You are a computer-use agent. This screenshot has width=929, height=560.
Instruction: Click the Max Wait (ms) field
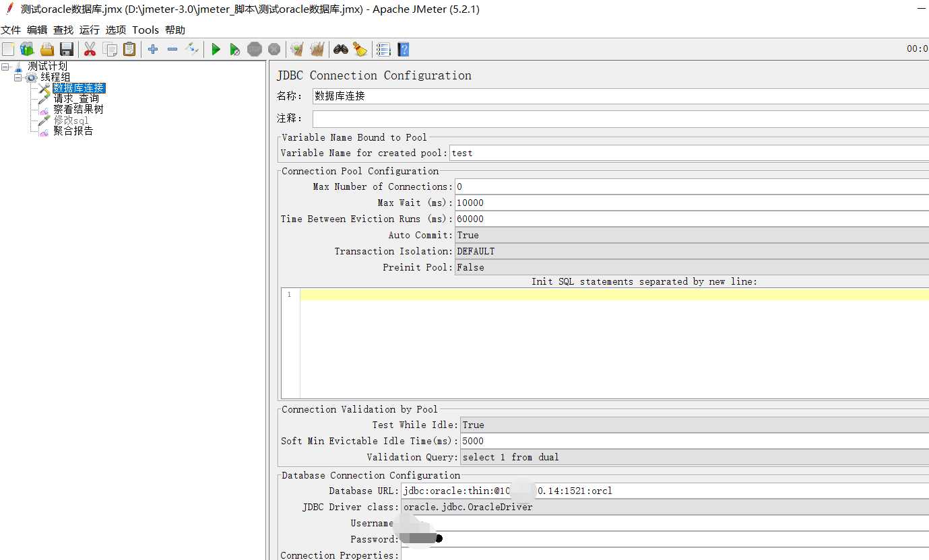point(692,203)
